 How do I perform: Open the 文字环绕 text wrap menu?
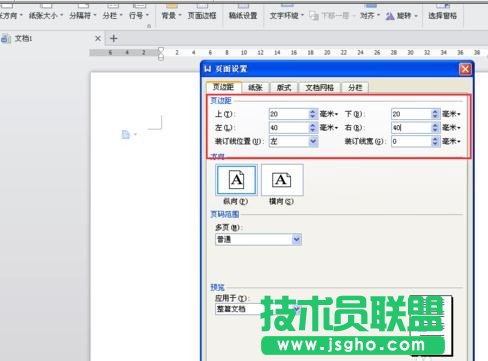(x=287, y=15)
